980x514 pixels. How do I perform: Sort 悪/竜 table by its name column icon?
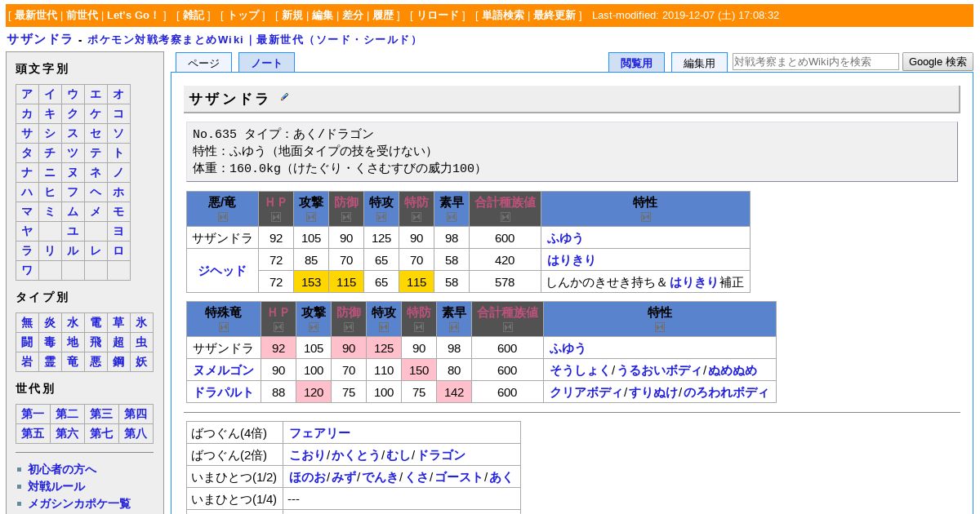[223, 217]
